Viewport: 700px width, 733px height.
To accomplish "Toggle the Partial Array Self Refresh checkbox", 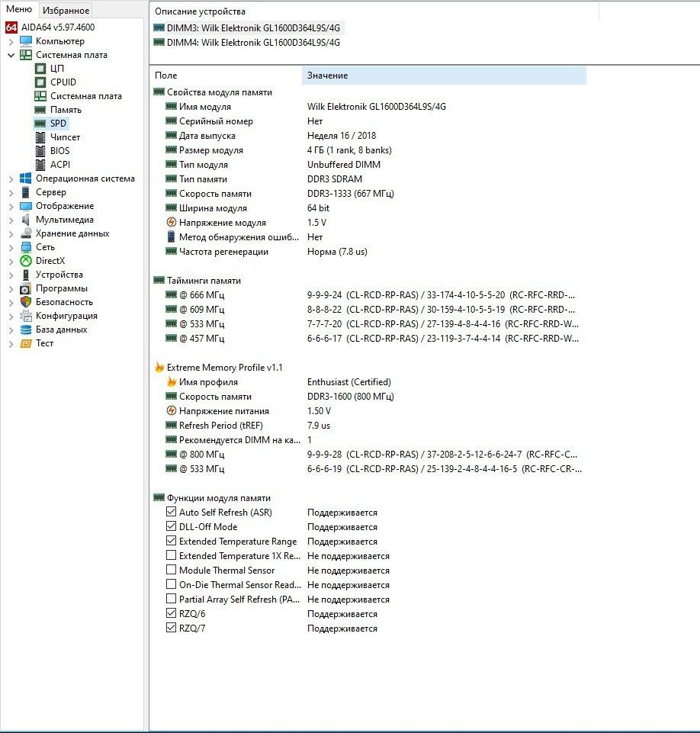I will click(171, 599).
